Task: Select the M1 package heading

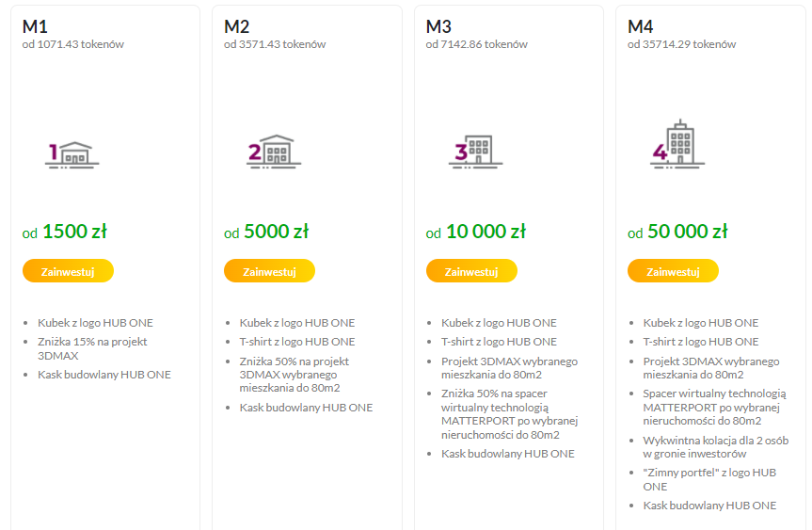Action: 35,26
